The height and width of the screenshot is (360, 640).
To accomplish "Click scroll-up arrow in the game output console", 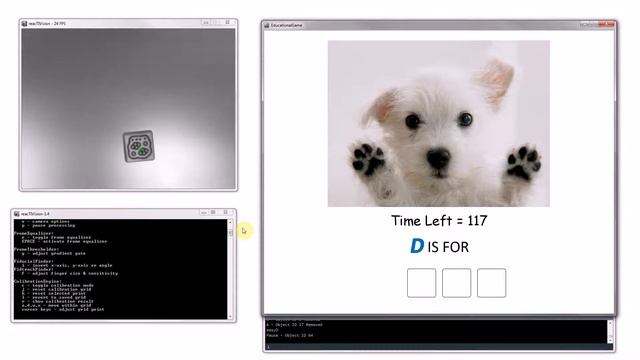I will pos(610,323).
